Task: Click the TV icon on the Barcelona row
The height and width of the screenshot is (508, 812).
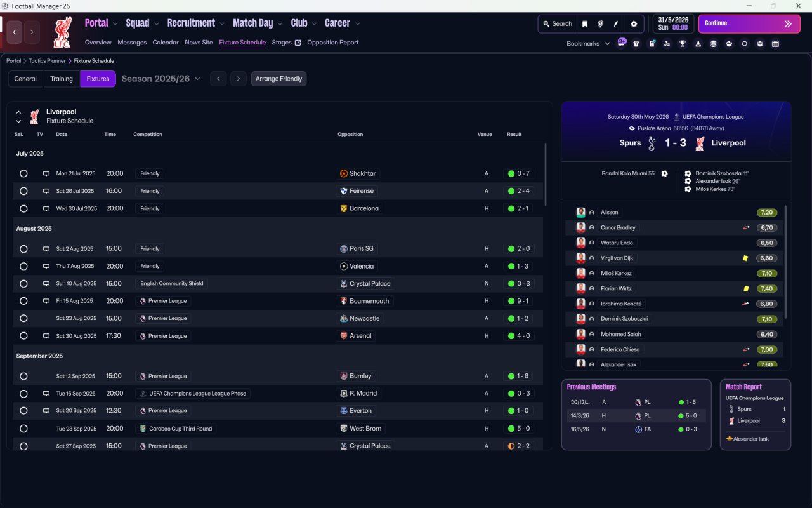Action: [46, 208]
